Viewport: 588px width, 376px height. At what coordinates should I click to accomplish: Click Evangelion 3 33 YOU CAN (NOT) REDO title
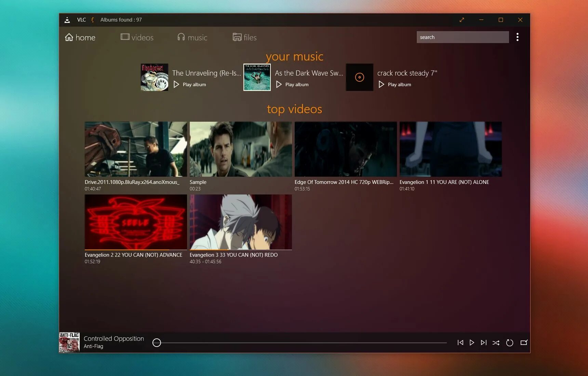(233, 255)
